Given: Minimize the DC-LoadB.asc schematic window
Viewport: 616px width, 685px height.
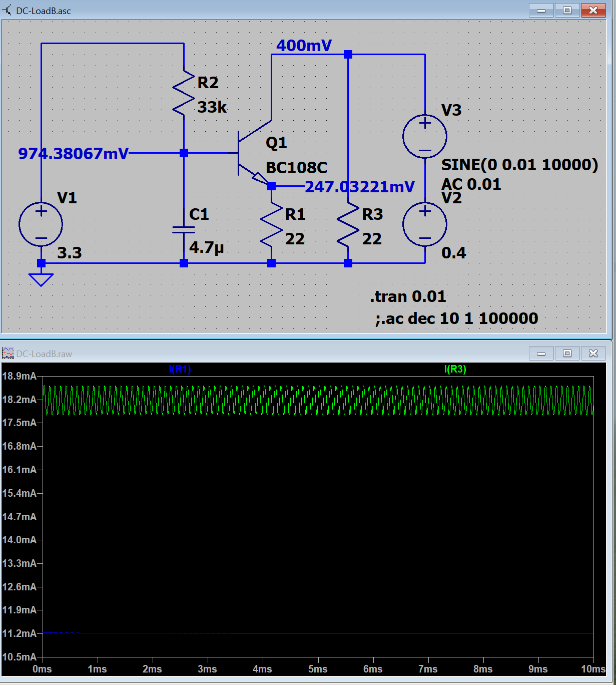Looking at the screenshot, I should (541, 11).
